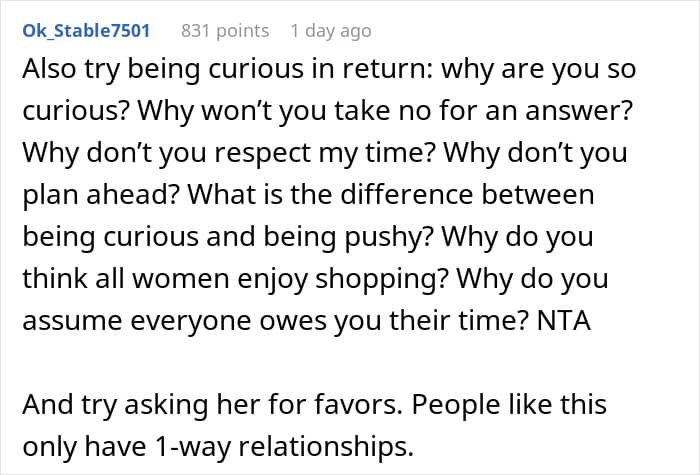Image resolution: width=700 pixels, height=475 pixels.
Task: Open the Ok_Stable7501 user profile link
Action: pyautogui.click(x=86, y=30)
